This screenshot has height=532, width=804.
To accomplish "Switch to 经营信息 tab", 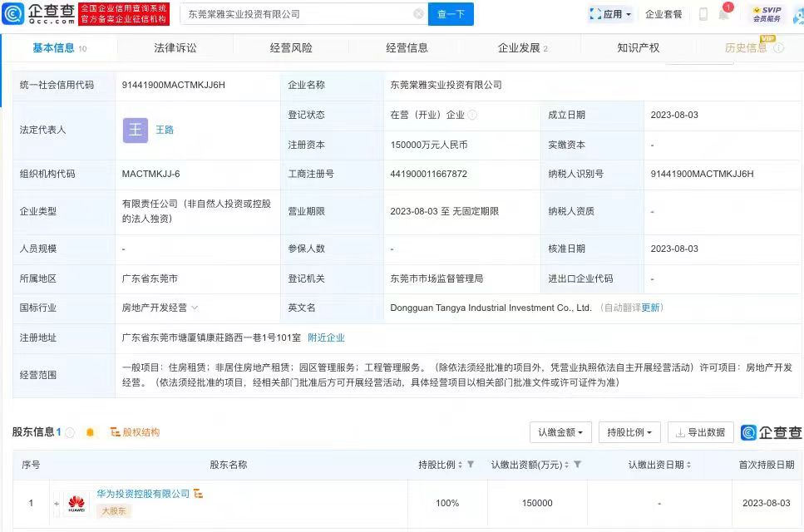I will pyautogui.click(x=407, y=47).
